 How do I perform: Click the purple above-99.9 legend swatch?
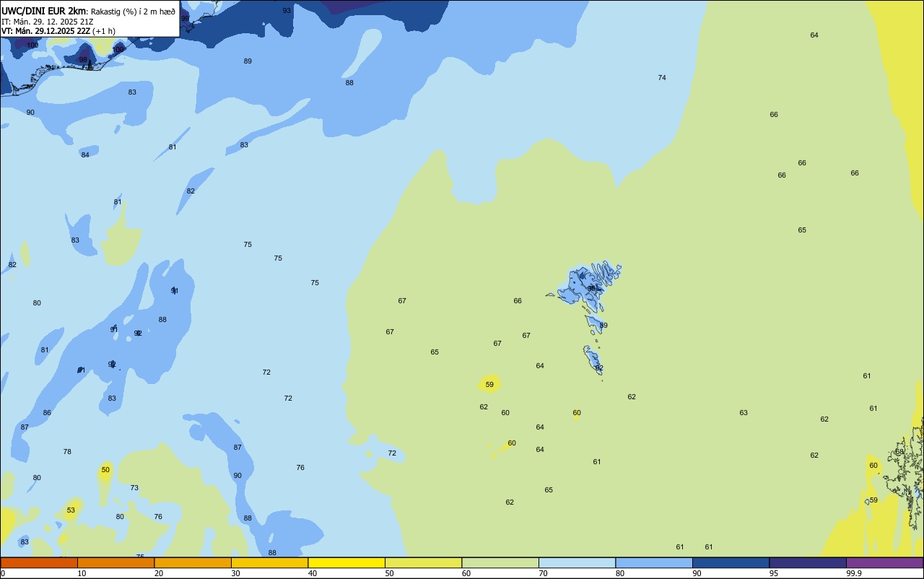click(x=884, y=562)
